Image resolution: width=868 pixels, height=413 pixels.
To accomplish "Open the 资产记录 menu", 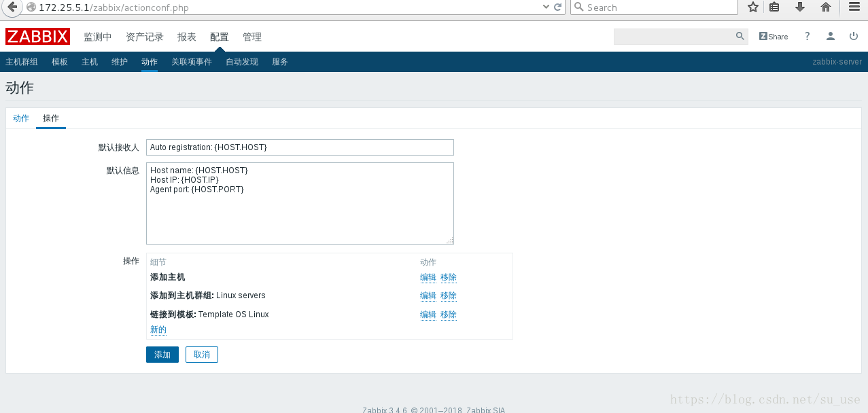I will click(x=145, y=37).
